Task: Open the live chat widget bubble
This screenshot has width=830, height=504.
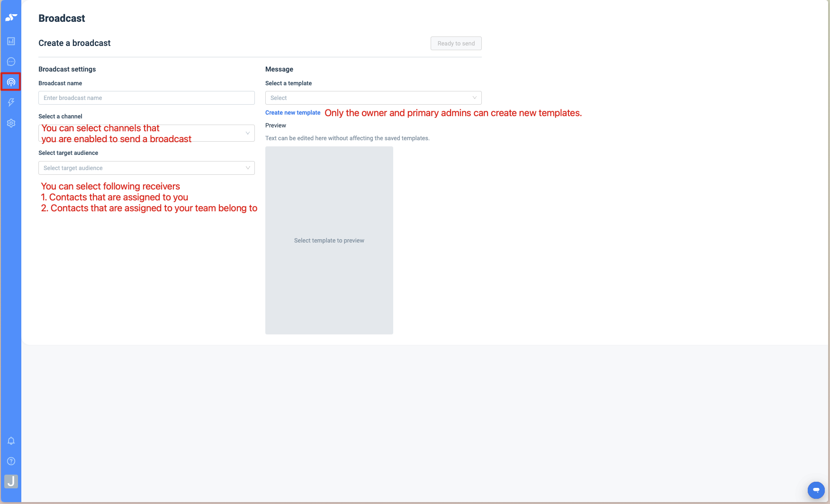Action: click(x=816, y=490)
